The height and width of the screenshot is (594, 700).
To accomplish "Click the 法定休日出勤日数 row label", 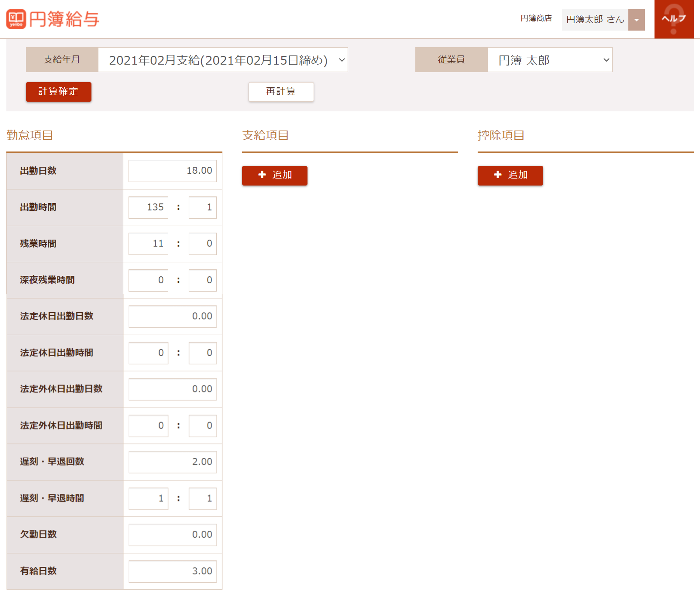I will pyautogui.click(x=57, y=317).
